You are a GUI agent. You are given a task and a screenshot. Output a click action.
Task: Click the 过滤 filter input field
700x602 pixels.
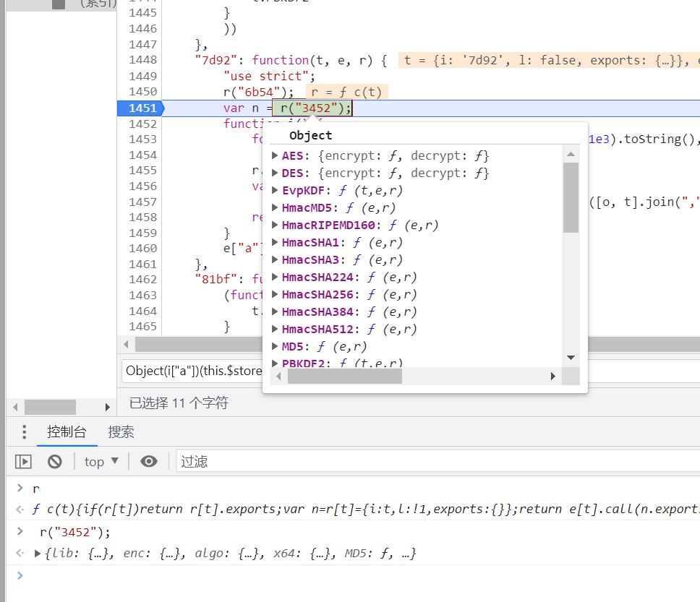[434, 461]
